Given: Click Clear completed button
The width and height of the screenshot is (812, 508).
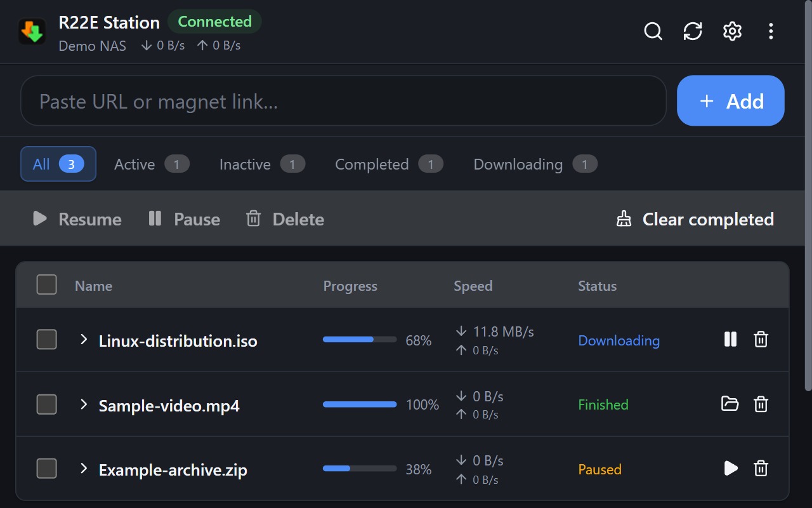Looking at the screenshot, I should coord(695,219).
